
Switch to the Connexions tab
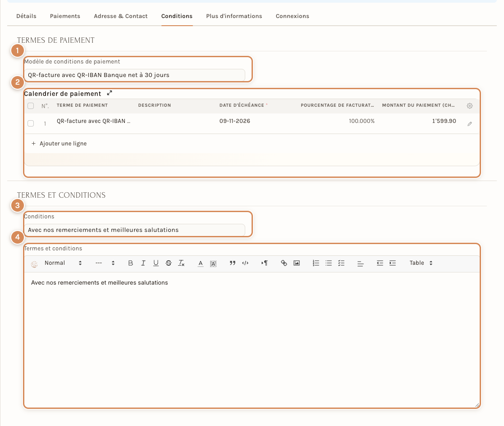tap(293, 16)
